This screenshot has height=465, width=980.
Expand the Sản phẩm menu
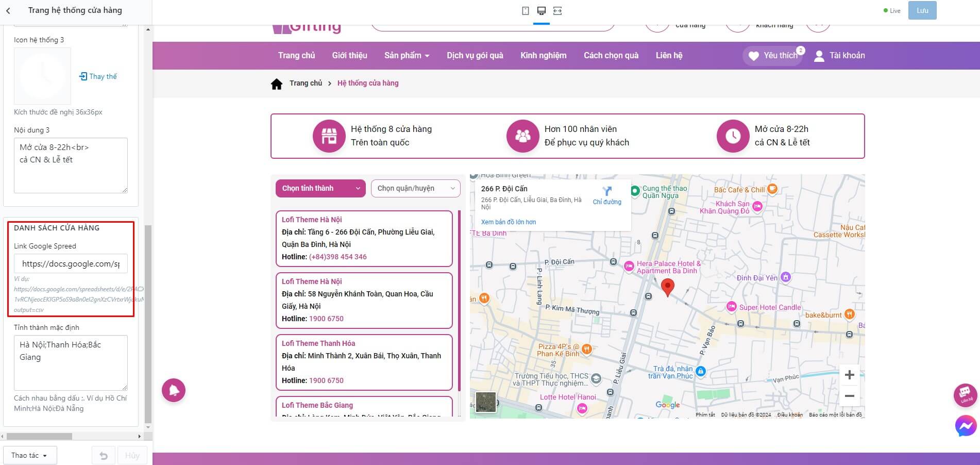pos(407,56)
